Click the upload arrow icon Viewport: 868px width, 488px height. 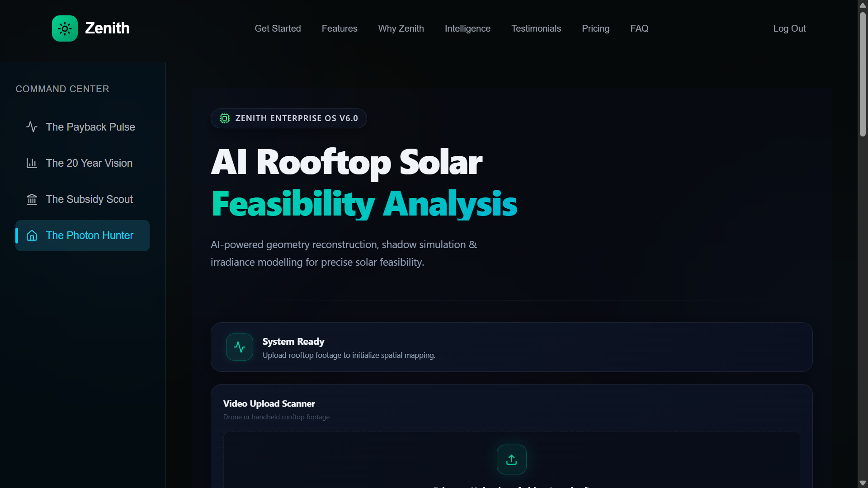click(x=511, y=460)
